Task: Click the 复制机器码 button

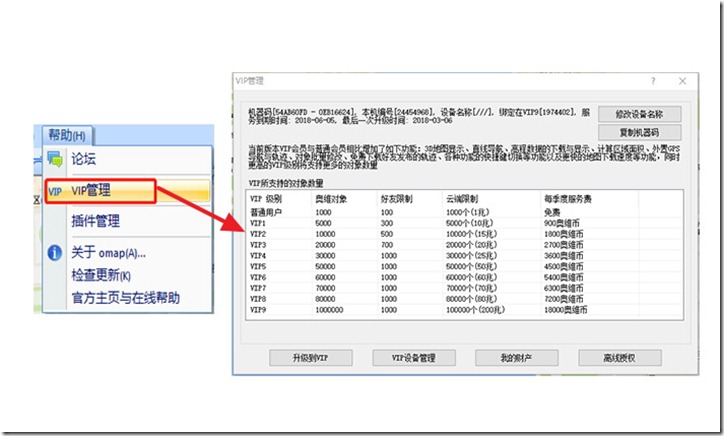Action: click(x=640, y=132)
